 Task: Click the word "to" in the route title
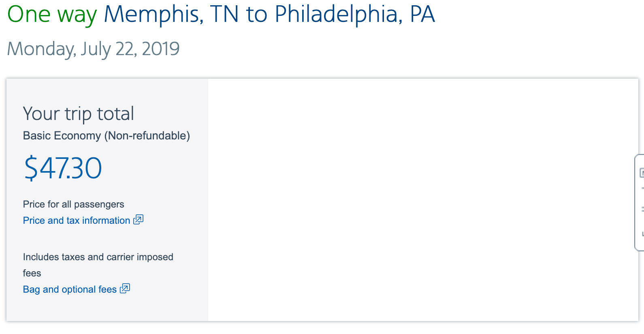coord(256,15)
